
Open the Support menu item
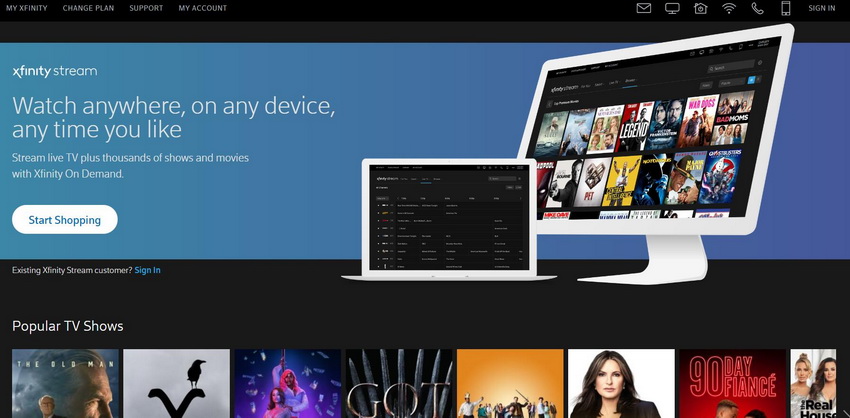click(x=146, y=8)
